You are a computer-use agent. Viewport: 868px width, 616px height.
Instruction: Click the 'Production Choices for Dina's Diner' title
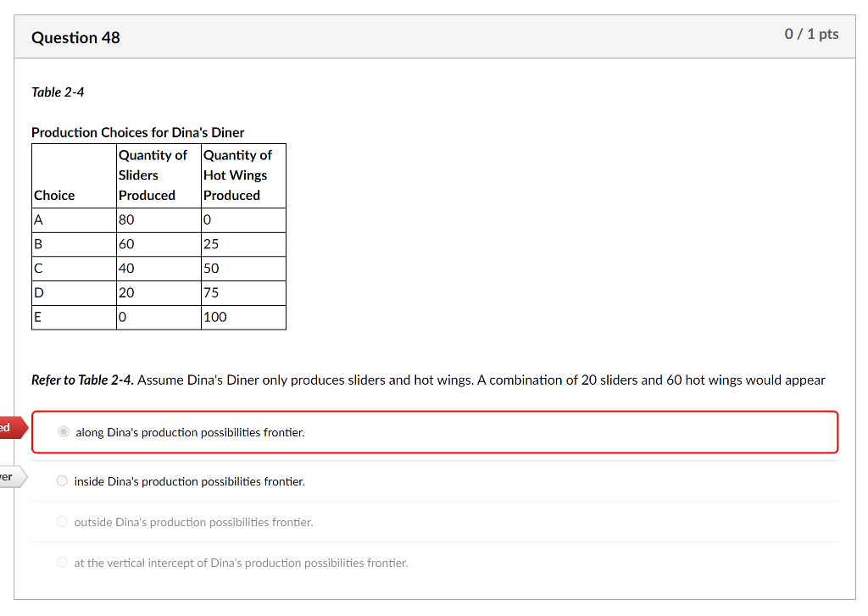[138, 132]
